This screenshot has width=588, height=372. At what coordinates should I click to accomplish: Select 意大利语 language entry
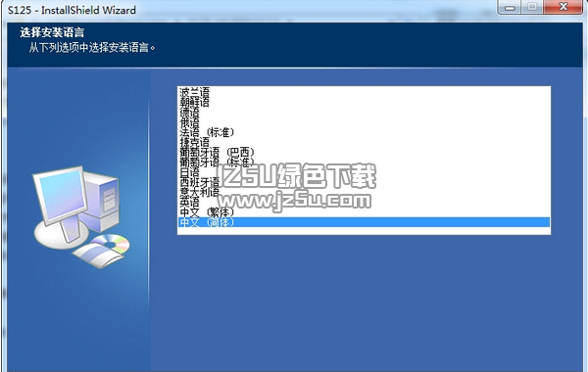tap(200, 192)
